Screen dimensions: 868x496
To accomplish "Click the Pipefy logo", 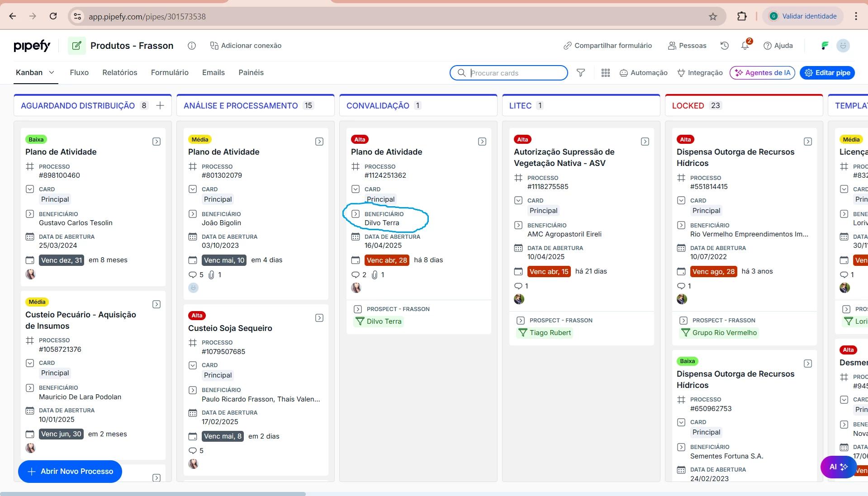I will 32,46.
